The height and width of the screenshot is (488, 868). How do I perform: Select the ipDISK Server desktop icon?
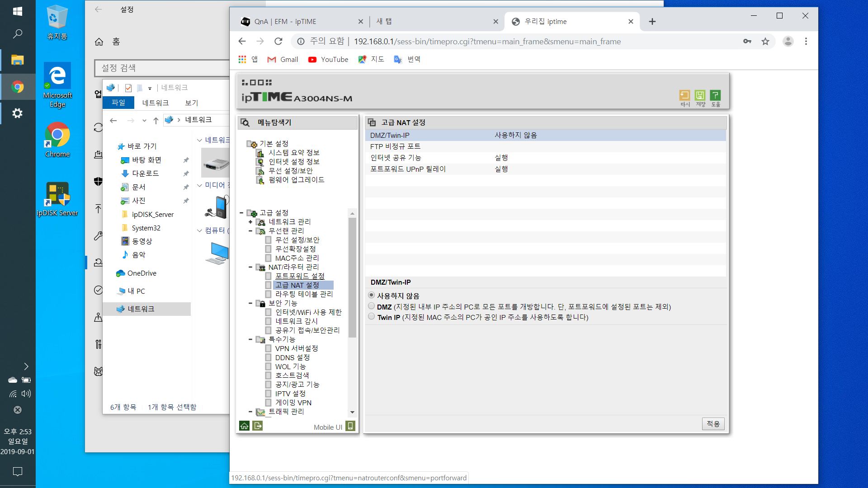coord(57,199)
